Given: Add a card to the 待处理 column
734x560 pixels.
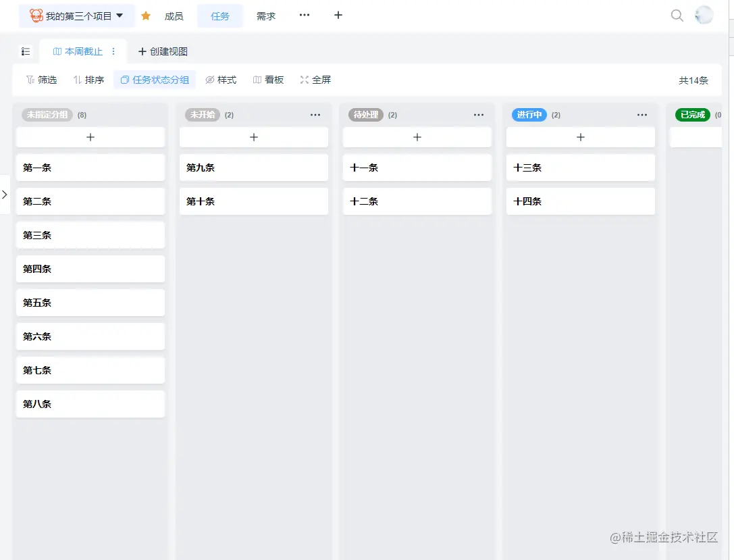Looking at the screenshot, I should tap(417, 137).
